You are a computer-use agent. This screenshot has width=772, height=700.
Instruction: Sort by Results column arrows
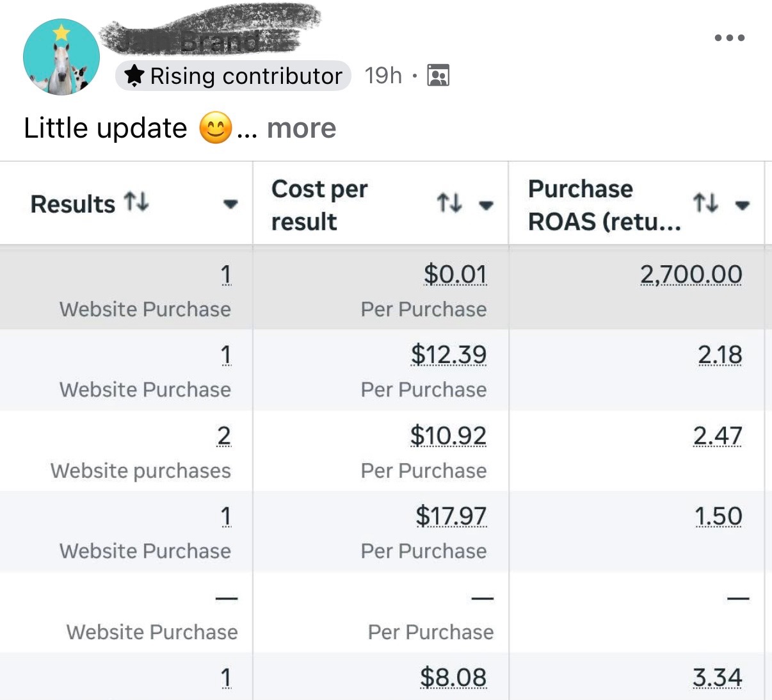coord(136,202)
